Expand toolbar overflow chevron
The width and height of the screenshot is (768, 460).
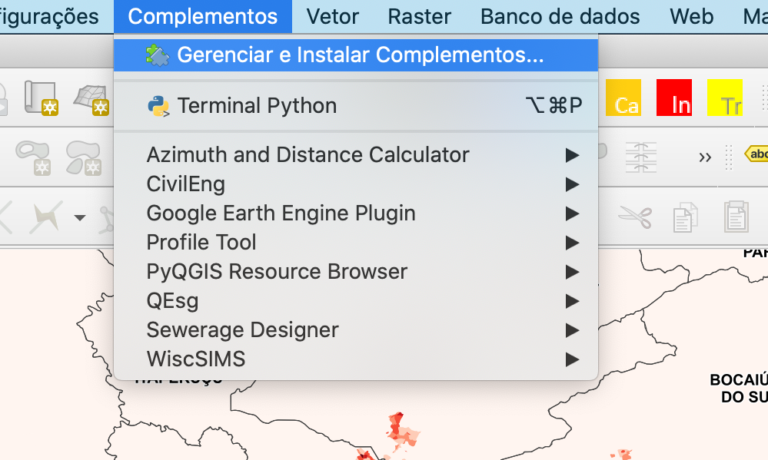coord(705,156)
